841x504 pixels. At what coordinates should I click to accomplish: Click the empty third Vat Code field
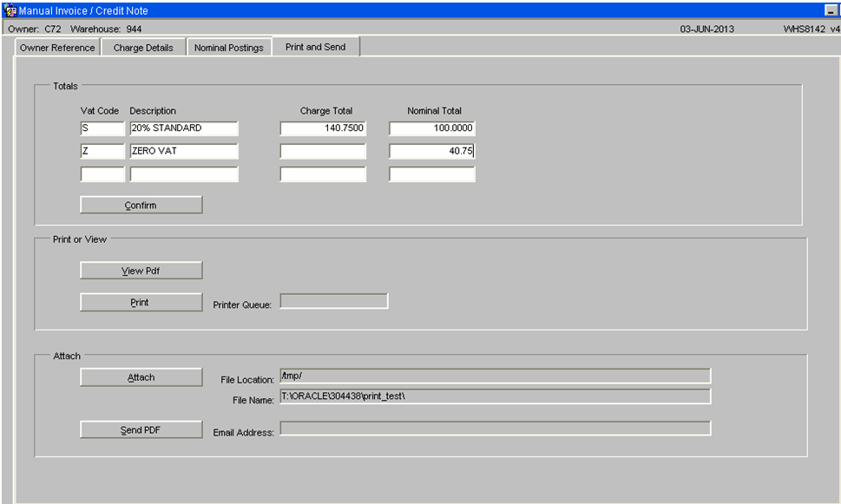pyautogui.click(x=102, y=174)
